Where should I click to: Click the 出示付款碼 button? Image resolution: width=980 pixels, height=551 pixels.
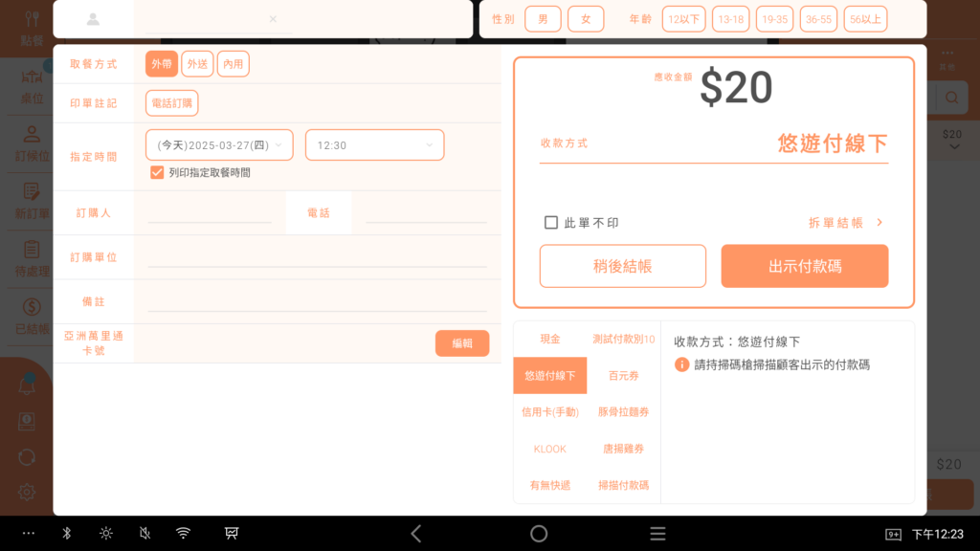pyautogui.click(x=804, y=266)
